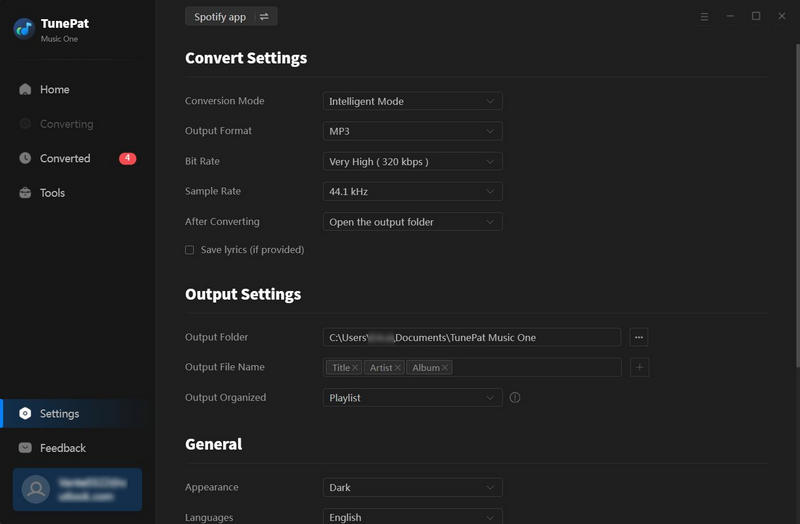This screenshot has width=800, height=524.
Task: Click the Tools toolbox icon
Action: click(25, 193)
